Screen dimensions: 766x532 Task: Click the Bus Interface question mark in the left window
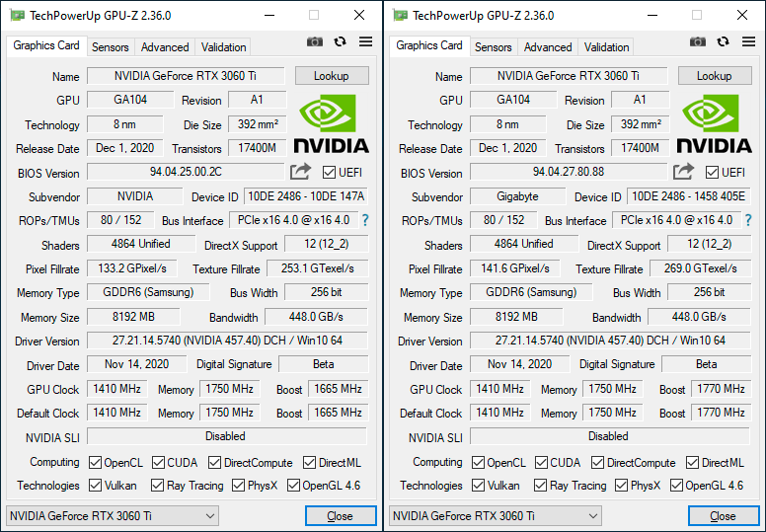pyautogui.click(x=364, y=220)
